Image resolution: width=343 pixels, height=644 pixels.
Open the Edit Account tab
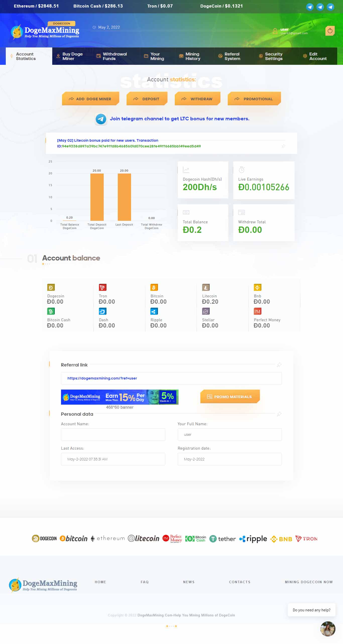[318, 56]
